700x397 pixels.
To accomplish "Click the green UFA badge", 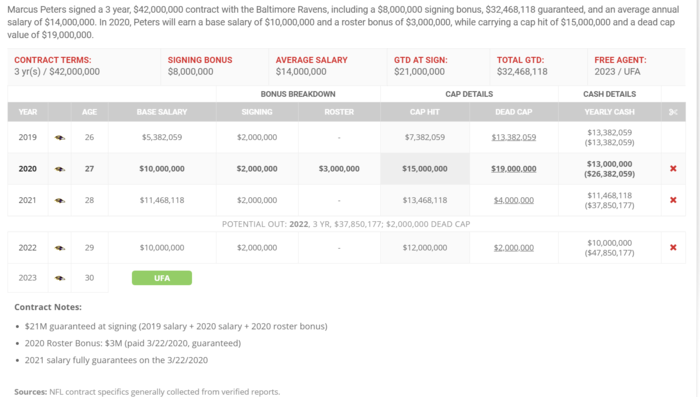I will [x=162, y=278].
